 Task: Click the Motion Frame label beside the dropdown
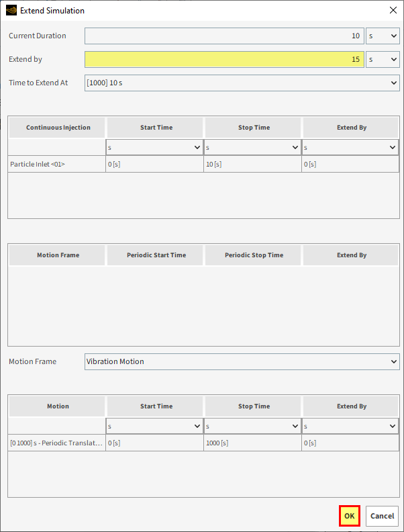tap(32, 361)
